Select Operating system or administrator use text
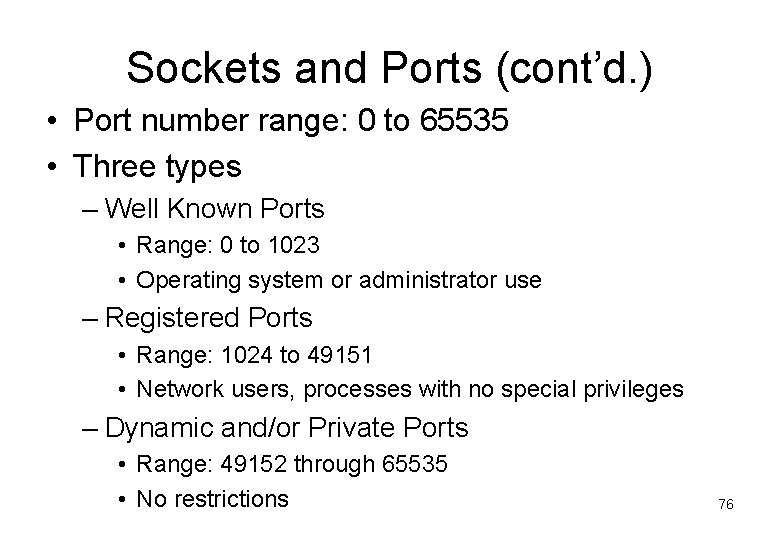This screenshot has height=540, width=780. tap(339, 280)
